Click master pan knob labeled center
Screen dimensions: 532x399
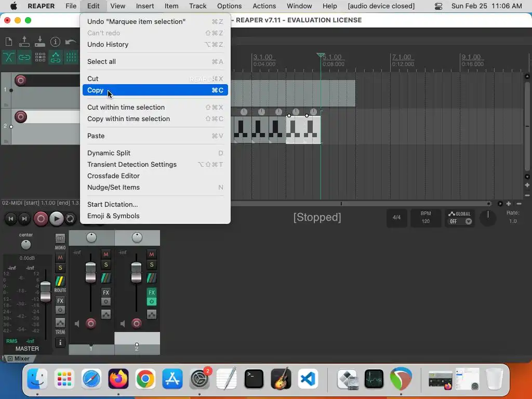pyautogui.click(x=26, y=245)
